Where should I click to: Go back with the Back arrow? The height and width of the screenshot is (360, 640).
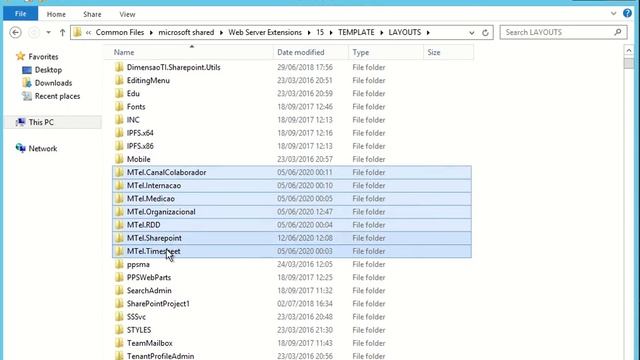click(16, 32)
